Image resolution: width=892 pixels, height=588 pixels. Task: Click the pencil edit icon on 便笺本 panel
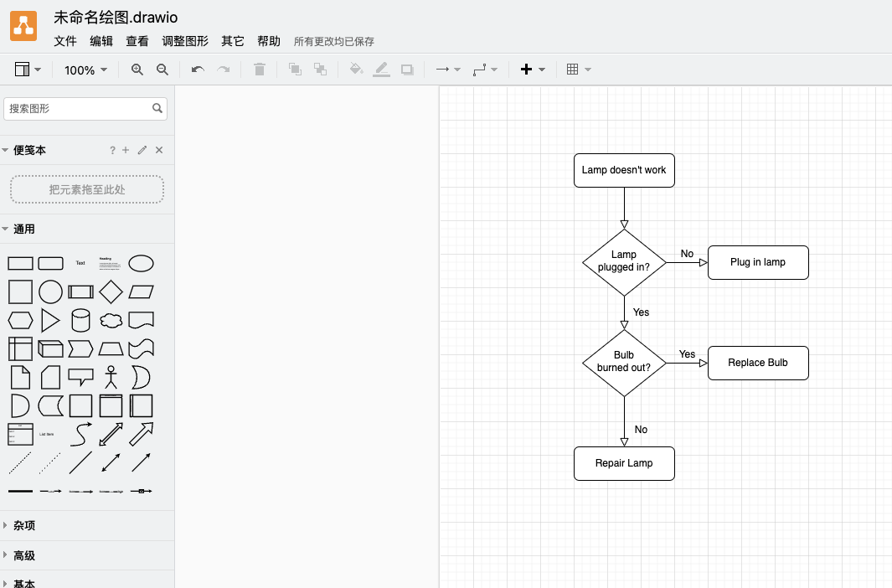point(142,150)
